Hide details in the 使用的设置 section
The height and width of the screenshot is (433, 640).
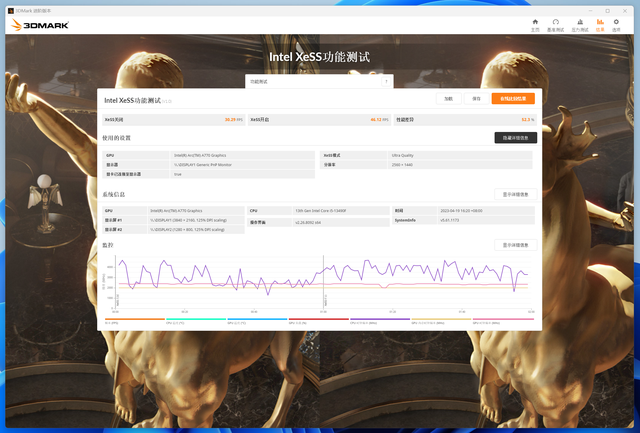[515, 138]
